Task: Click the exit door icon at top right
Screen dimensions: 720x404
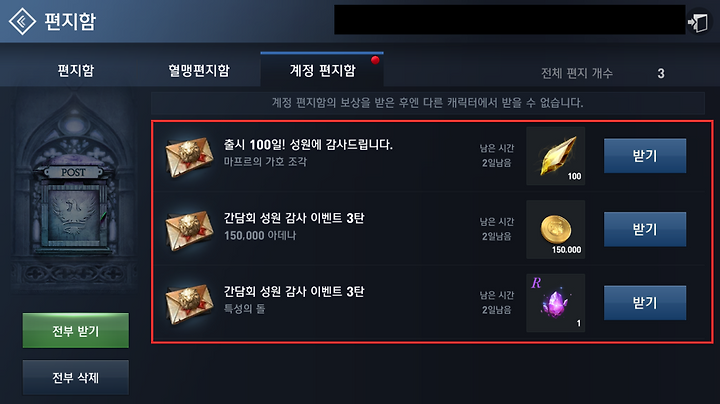Action: (x=698, y=22)
